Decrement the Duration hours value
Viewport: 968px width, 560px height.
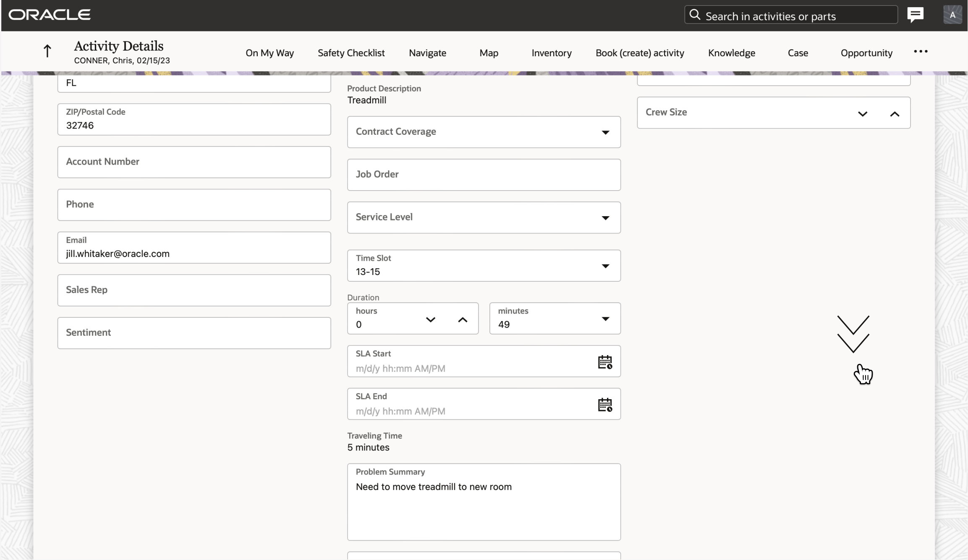tap(430, 319)
